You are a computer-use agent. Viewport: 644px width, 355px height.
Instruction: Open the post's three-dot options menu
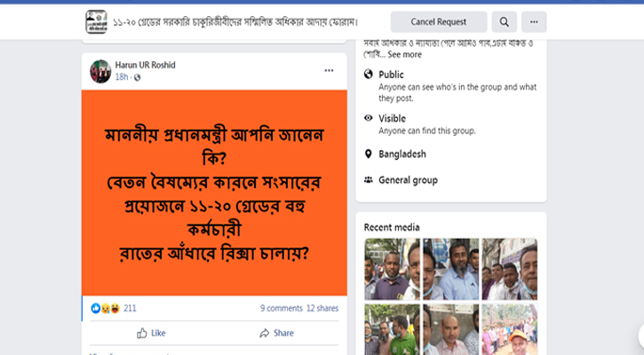tap(329, 71)
